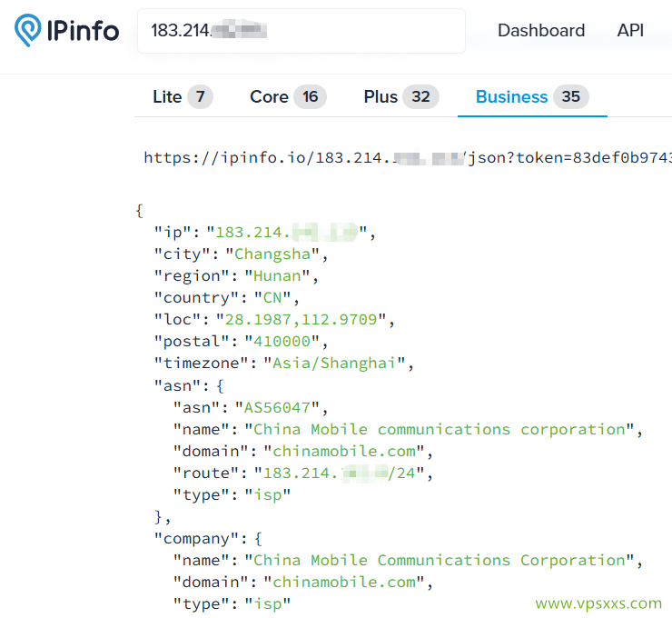Open the Dashboard link
The image size is (672, 618).
click(541, 31)
